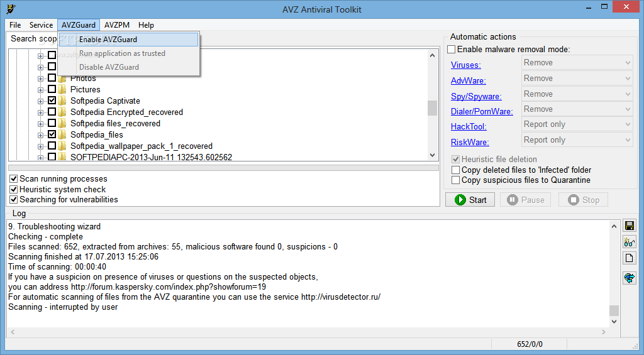Select SOFTPEDIAPC-2013-Jun-11 folder row
The image size is (644, 355).
pyautogui.click(x=151, y=157)
